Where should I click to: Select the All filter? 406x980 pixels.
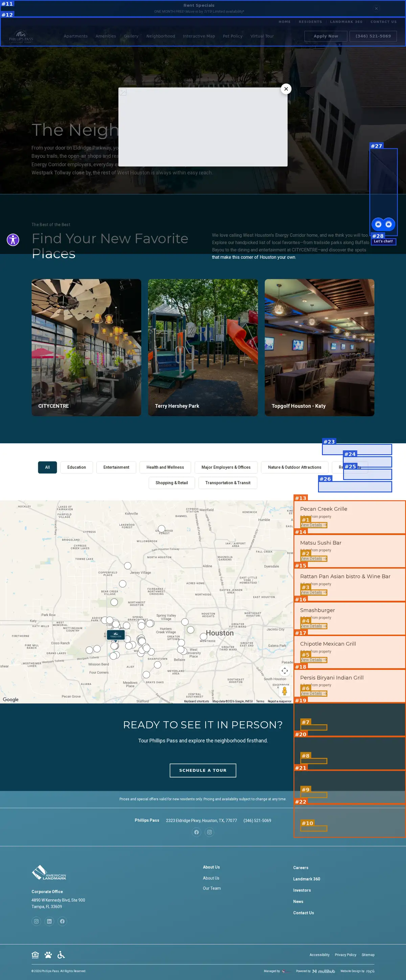coord(47,467)
